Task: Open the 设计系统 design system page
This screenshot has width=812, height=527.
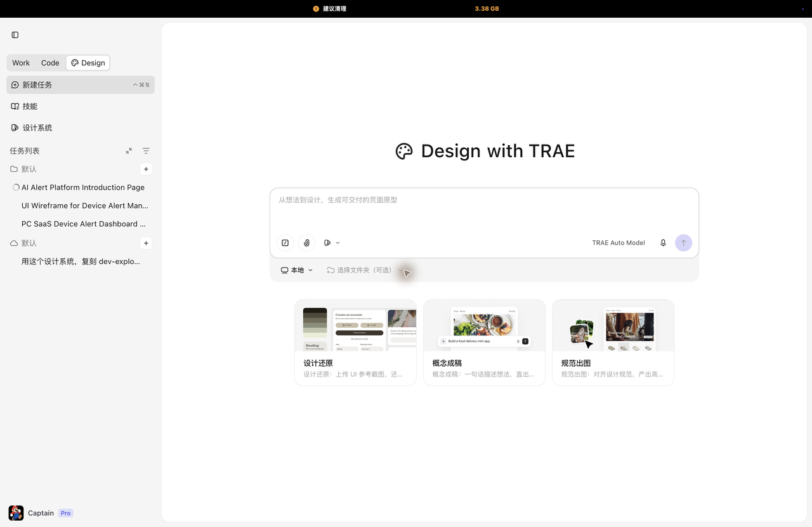Action: coord(81,128)
